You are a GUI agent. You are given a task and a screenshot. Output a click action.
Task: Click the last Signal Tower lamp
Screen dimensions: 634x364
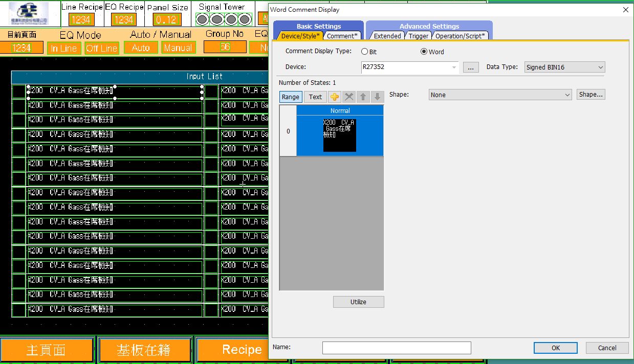pyautogui.click(x=245, y=19)
